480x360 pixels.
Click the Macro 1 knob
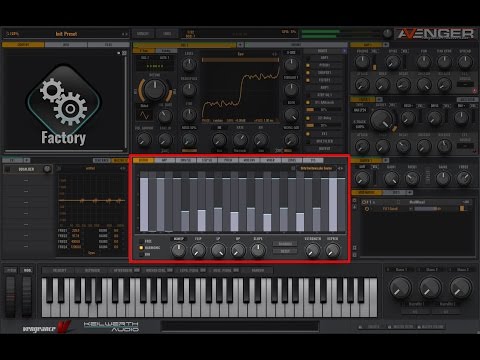point(400,288)
